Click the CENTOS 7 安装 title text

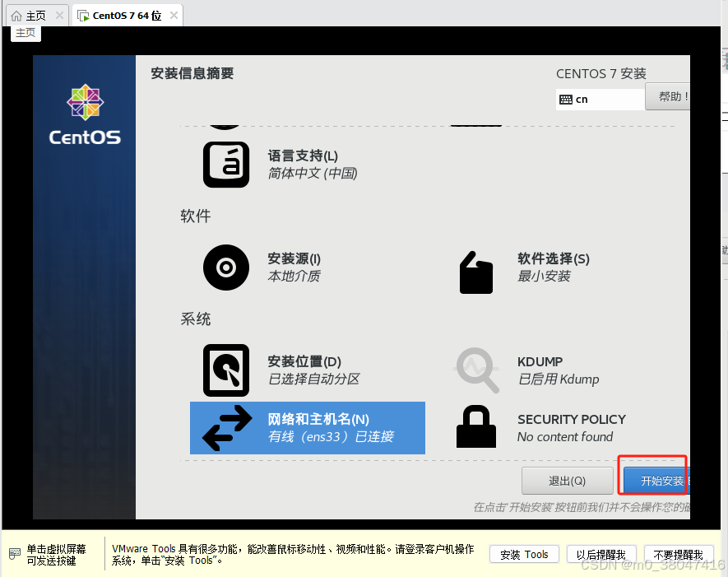[x=600, y=73]
